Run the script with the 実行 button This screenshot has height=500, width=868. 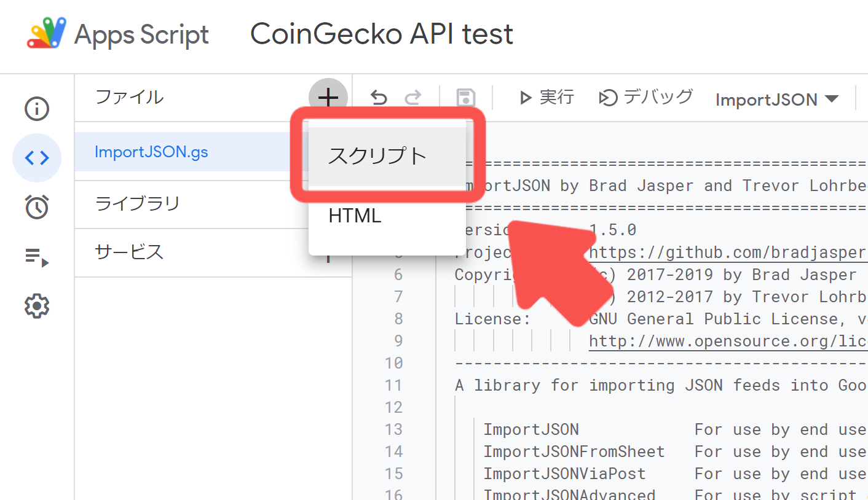546,97
